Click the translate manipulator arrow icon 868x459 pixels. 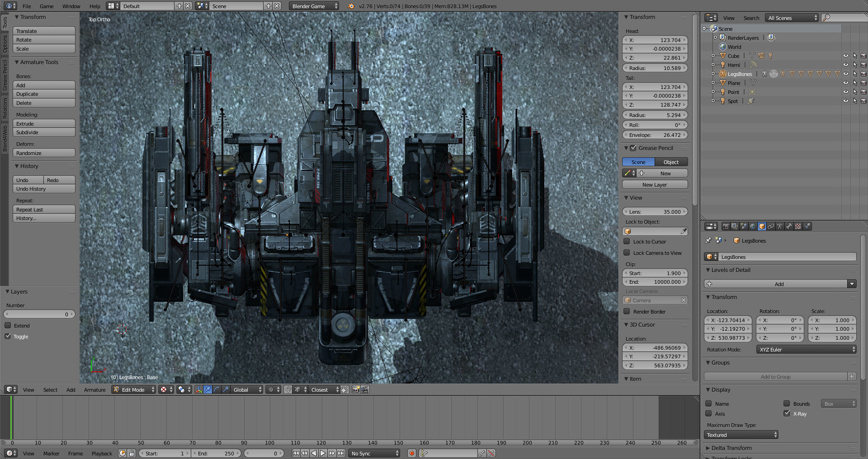pos(208,389)
